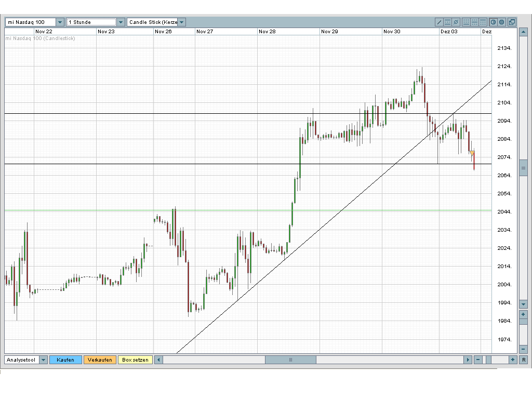Click the orange marker triangle on last candle
The image size is (532, 399).
[x=472, y=153]
